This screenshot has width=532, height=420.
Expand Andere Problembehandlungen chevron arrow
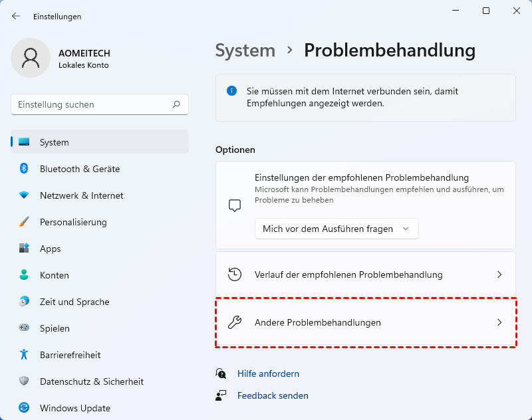(x=500, y=323)
